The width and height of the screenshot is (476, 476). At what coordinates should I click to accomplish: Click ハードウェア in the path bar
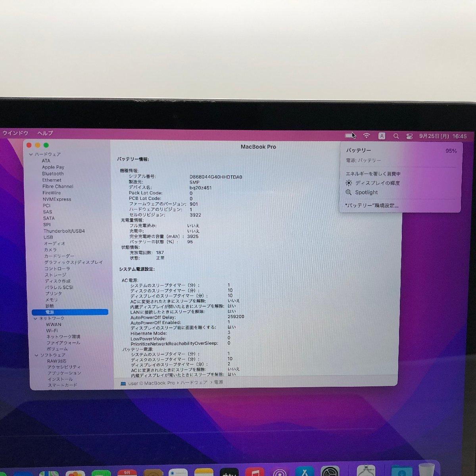click(x=194, y=382)
